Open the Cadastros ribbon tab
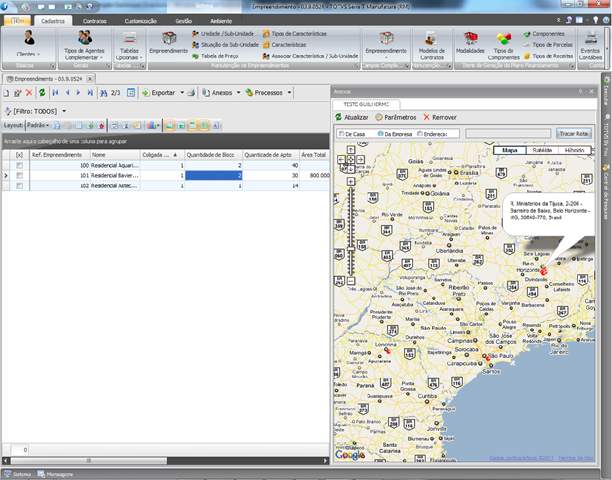 pyautogui.click(x=53, y=21)
